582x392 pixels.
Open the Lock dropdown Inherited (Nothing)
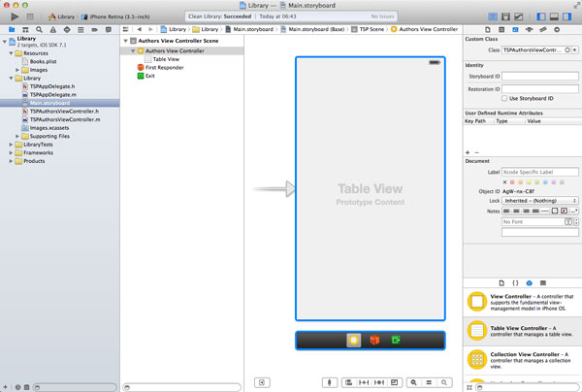click(539, 201)
